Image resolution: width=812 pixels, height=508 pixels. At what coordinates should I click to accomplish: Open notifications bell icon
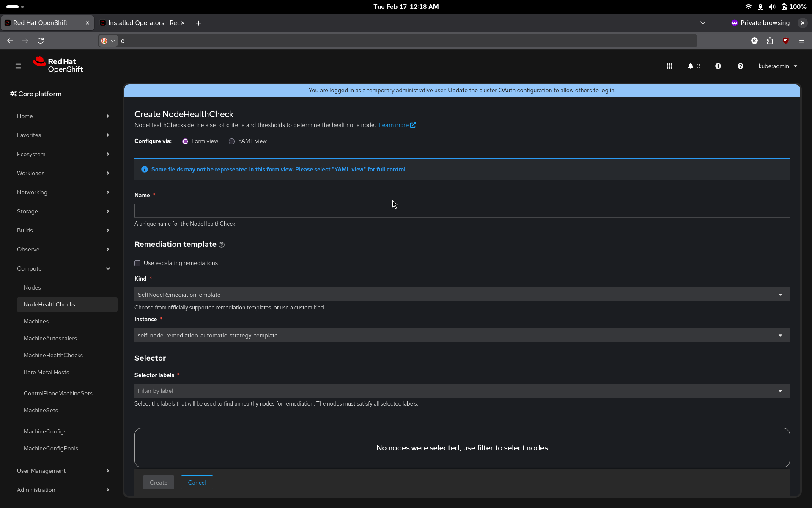pyautogui.click(x=691, y=66)
